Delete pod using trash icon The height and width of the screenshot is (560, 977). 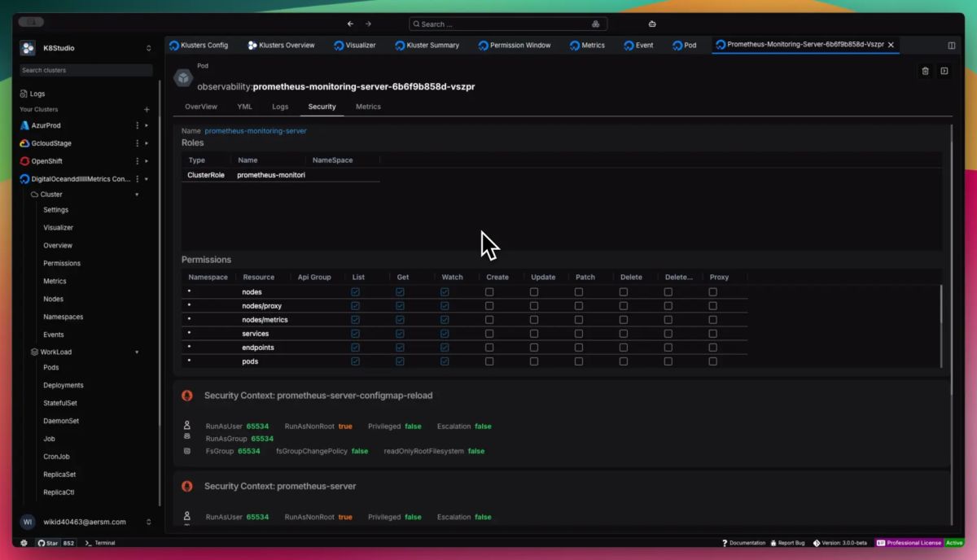click(925, 71)
